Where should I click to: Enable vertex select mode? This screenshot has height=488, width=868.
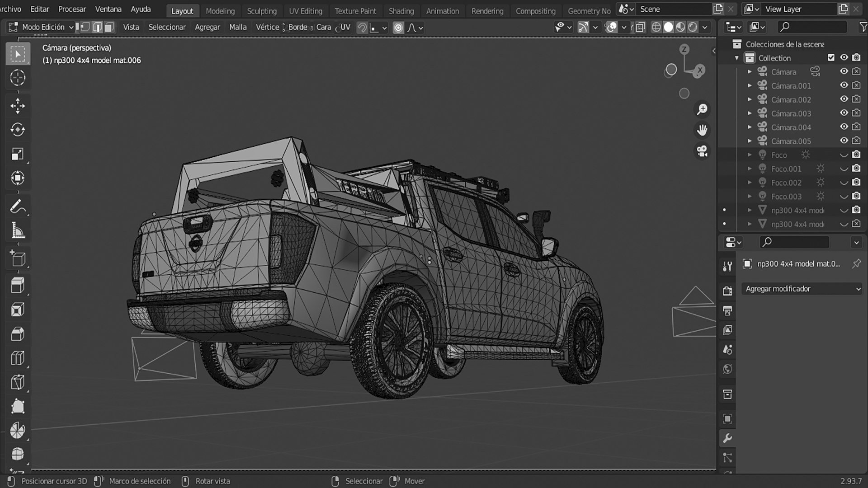click(85, 28)
